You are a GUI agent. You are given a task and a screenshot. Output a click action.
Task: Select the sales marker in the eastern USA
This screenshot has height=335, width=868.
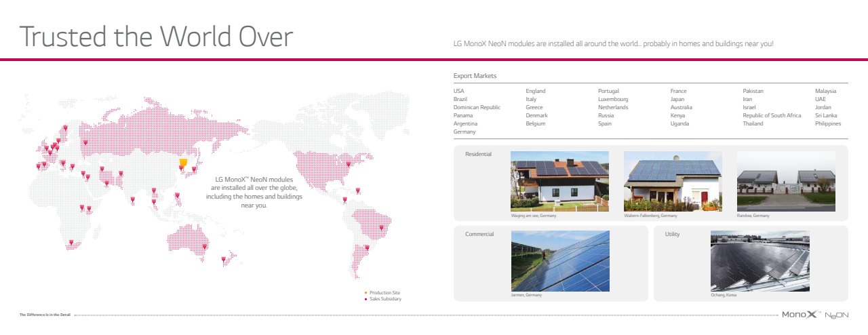(x=349, y=163)
